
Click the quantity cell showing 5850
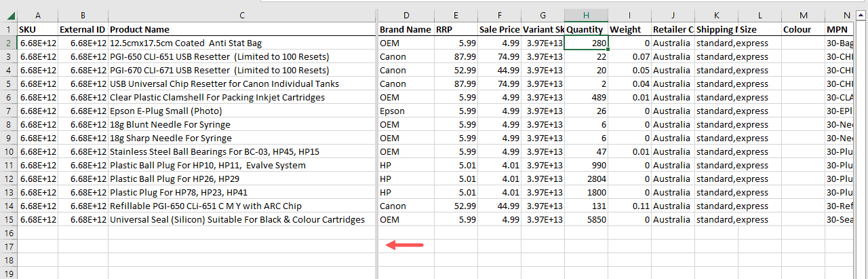pyautogui.click(x=586, y=219)
